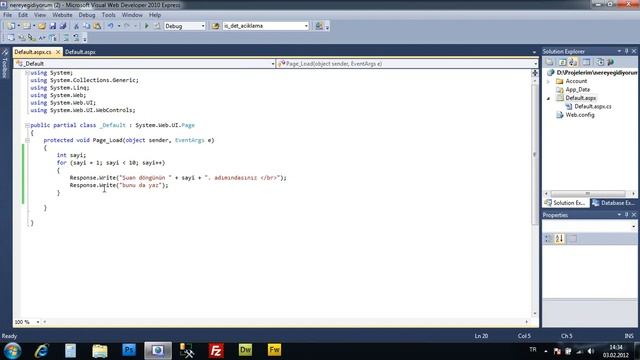Click the Uncomment selection toolbar icon

click(76, 38)
